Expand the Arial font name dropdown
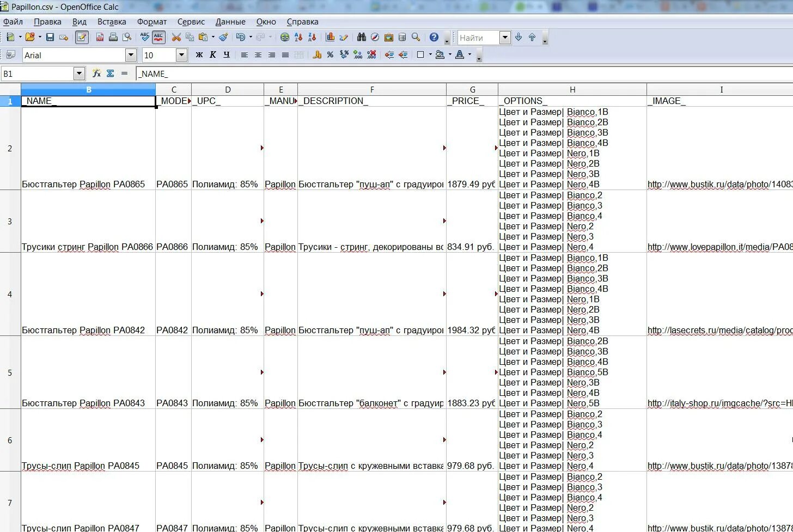This screenshot has width=793, height=532. click(131, 55)
